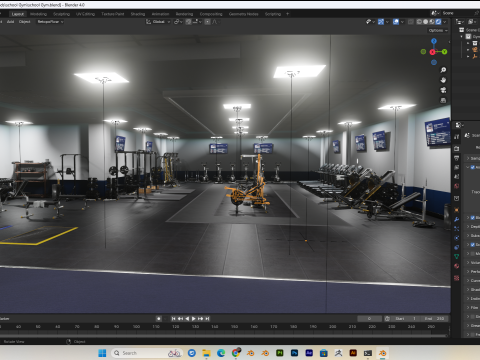
Task: Open the Physics properties tab
Action: coord(457,238)
